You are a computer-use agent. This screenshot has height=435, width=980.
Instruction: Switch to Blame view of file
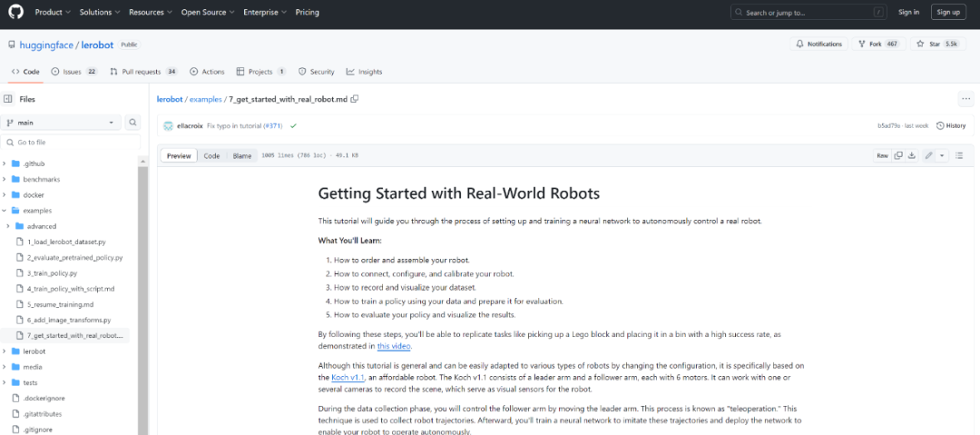[x=241, y=156]
